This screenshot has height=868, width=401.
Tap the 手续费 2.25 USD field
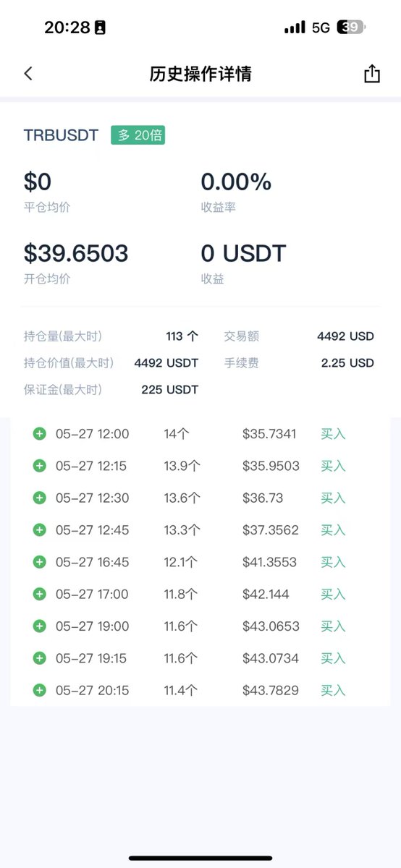pyautogui.click(x=299, y=363)
